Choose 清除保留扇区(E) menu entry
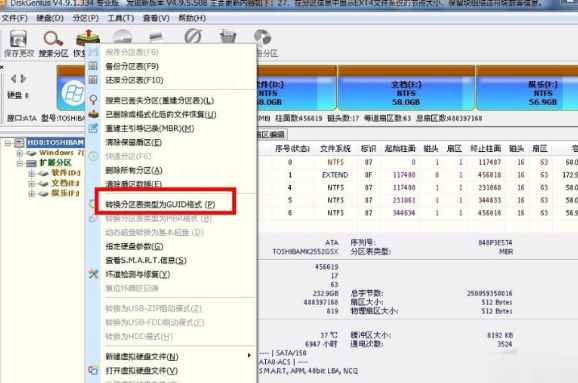578x383 pixels. (133, 142)
